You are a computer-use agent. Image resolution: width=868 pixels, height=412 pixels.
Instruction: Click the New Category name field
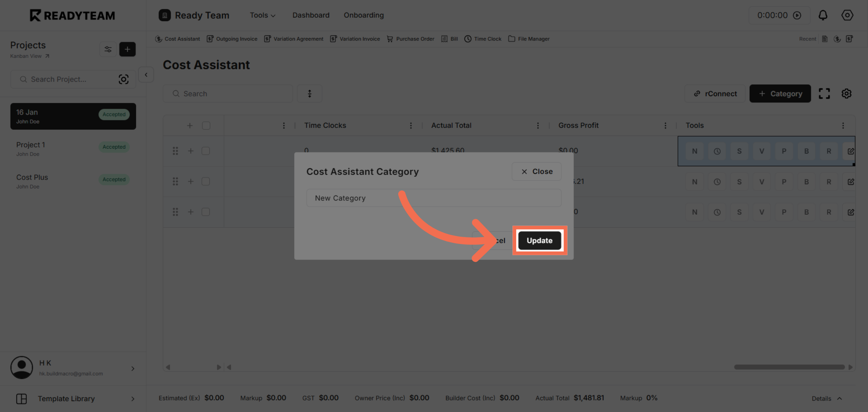tap(434, 198)
